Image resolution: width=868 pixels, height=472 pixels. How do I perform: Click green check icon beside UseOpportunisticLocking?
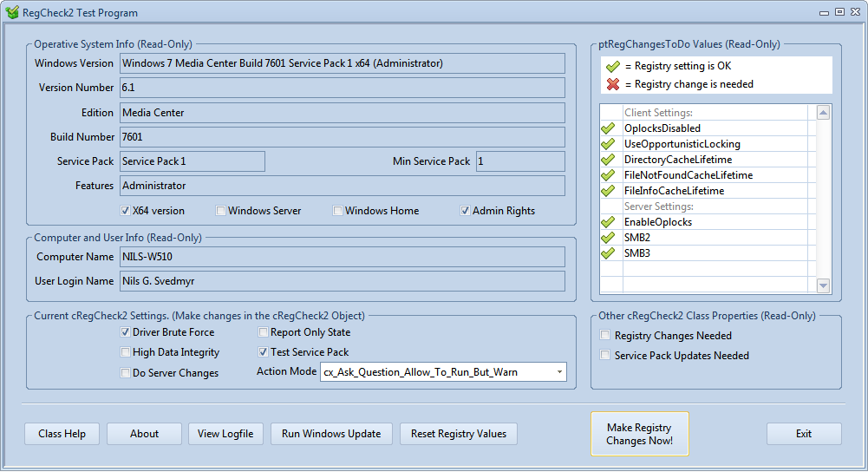[x=609, y=143]
